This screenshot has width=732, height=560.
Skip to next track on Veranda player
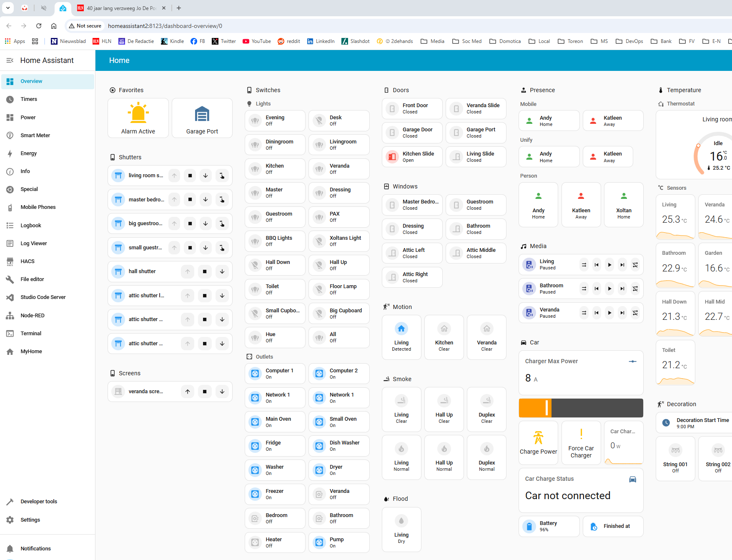tap(622, 313)
